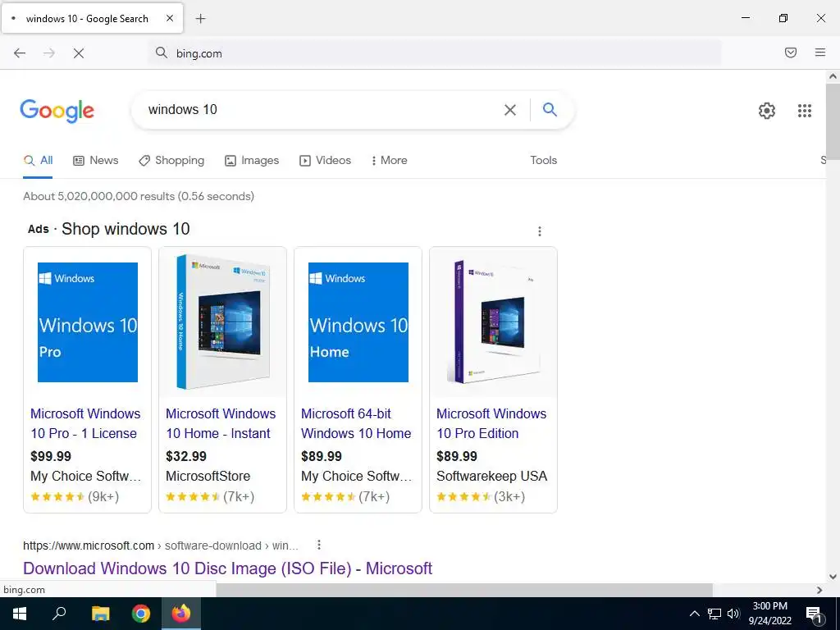Click the browser forward arrow
This screenshot has height=630, width=840.
[49, 53]
